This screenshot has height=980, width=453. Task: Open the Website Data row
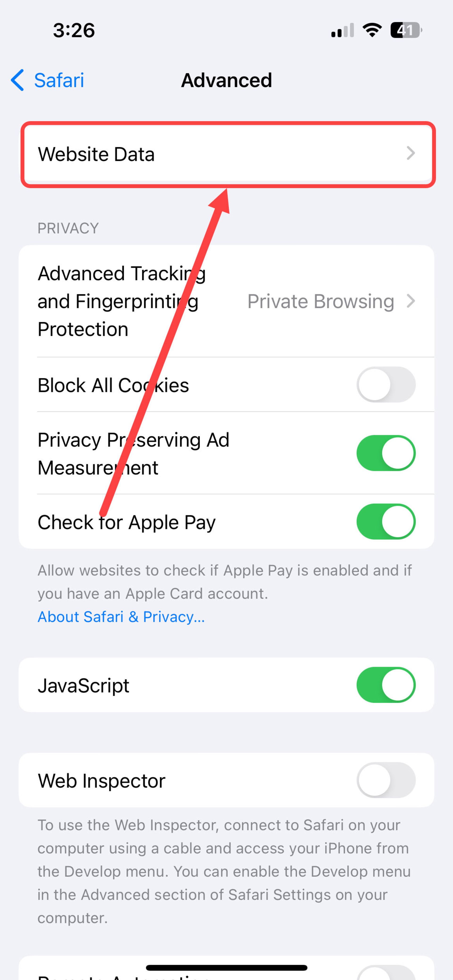pos(228,154)
